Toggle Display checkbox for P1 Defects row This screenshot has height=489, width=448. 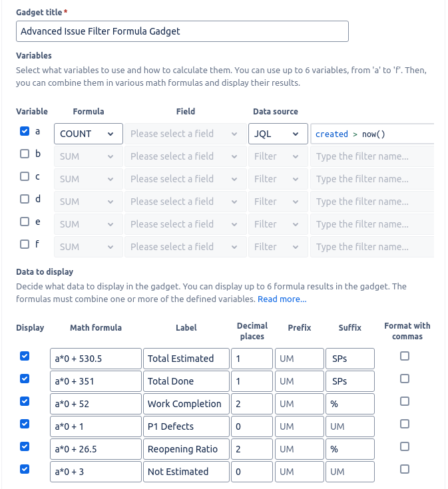[25, 424]
